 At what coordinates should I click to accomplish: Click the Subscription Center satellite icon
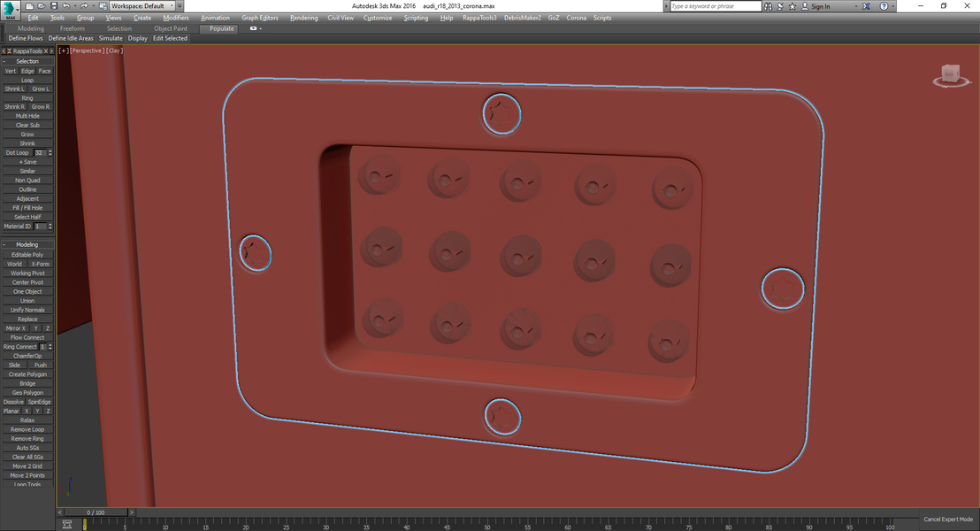(x=780, y=5)
